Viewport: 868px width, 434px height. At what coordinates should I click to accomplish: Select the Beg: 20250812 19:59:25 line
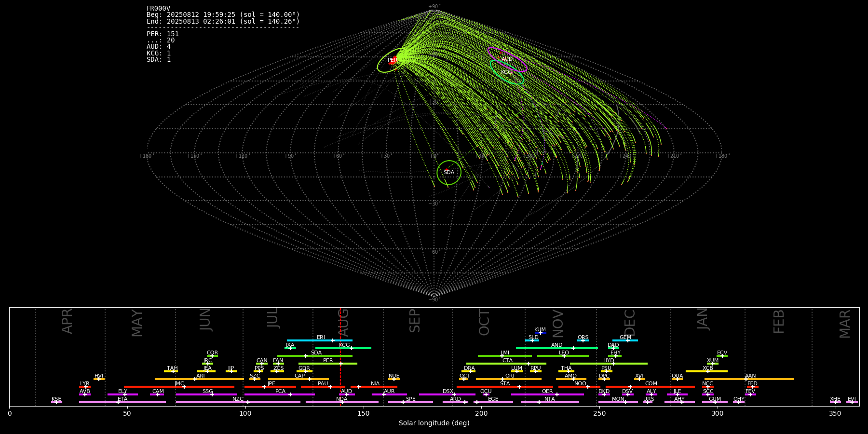(223, 15)
